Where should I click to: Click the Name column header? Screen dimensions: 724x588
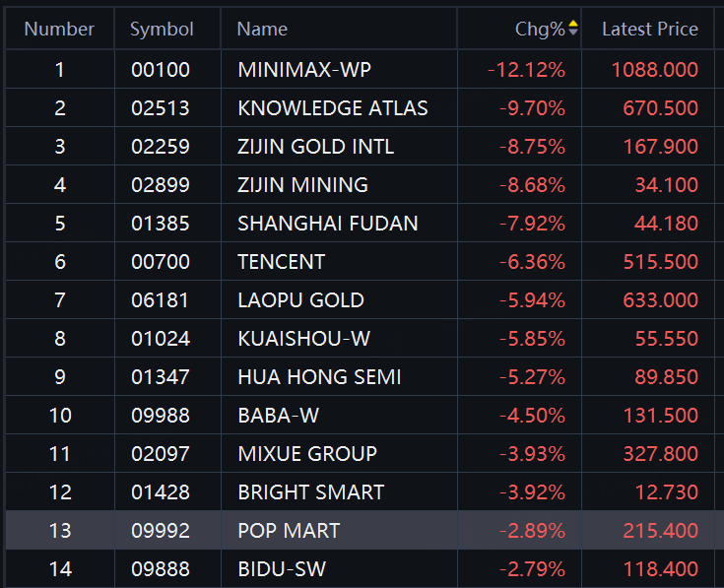click(262, 29)
